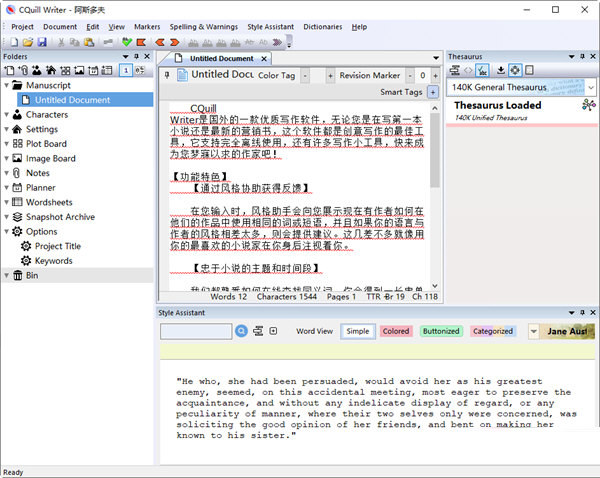Select Keywords under Options
The image size is (600, 478).
(54, 261)
